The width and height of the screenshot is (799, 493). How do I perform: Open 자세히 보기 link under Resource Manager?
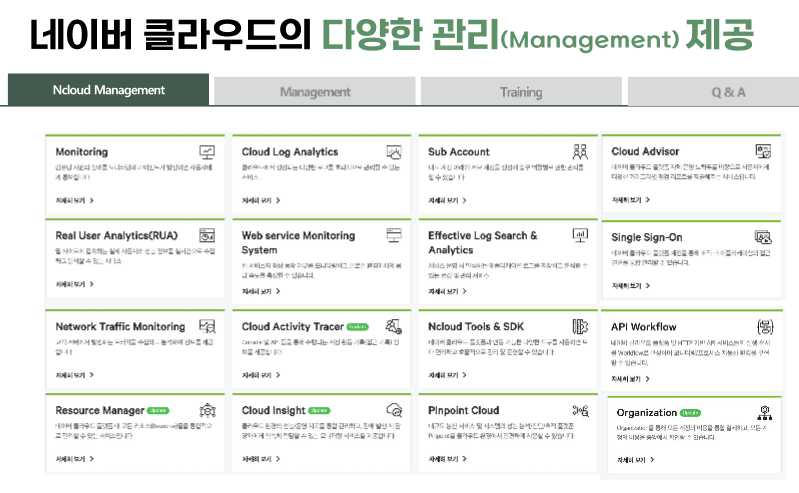(x=74, y=459)
